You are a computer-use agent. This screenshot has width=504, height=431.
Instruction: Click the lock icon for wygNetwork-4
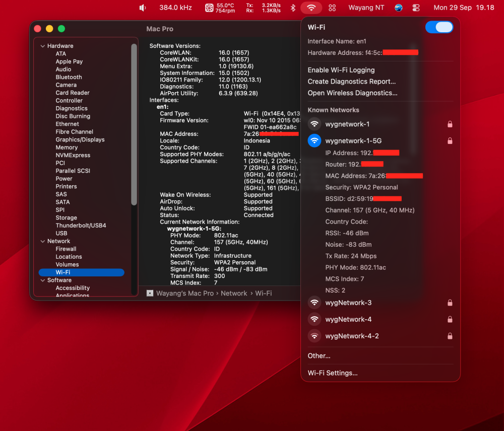click(450, 319)
